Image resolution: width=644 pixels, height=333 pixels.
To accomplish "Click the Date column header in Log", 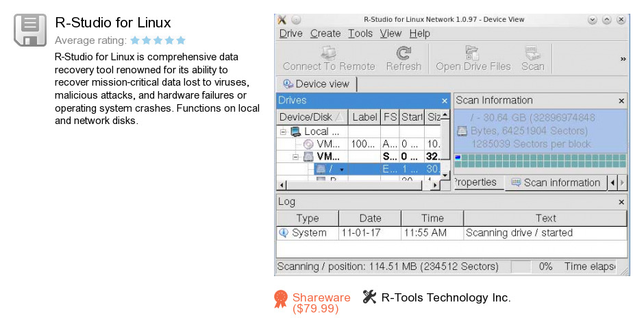I will 370,219.
